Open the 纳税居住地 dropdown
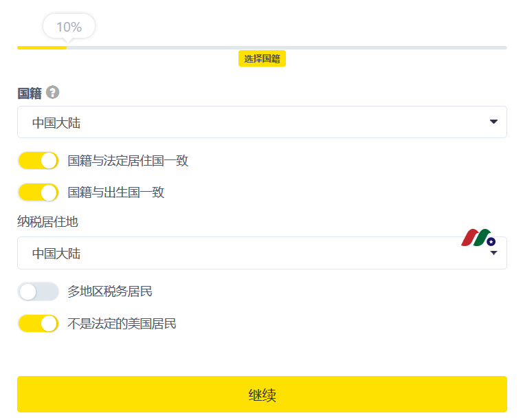The width and height of the screenshot is (523, 420). click(262, 253)
